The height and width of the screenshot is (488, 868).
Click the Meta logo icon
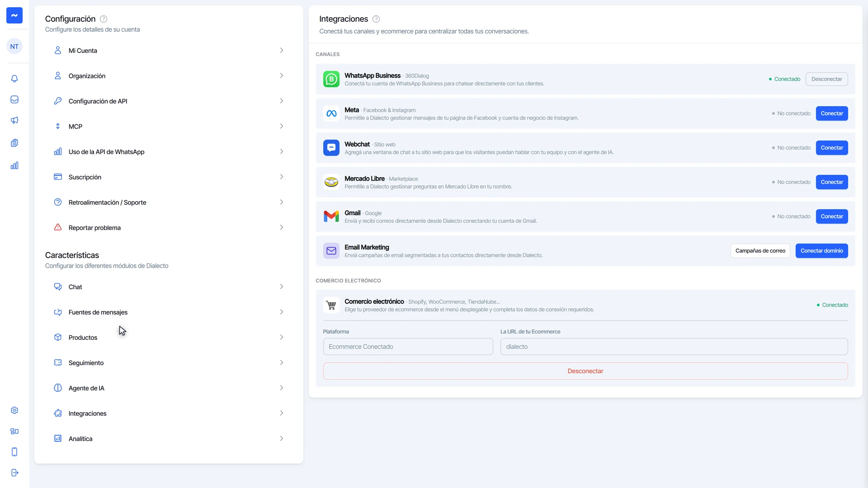click(331, 113)
